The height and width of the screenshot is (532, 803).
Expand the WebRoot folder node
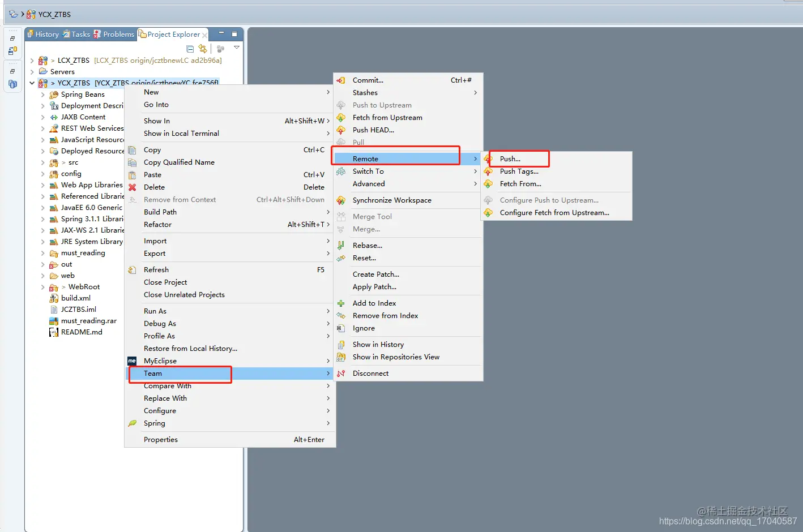point(43,287)
